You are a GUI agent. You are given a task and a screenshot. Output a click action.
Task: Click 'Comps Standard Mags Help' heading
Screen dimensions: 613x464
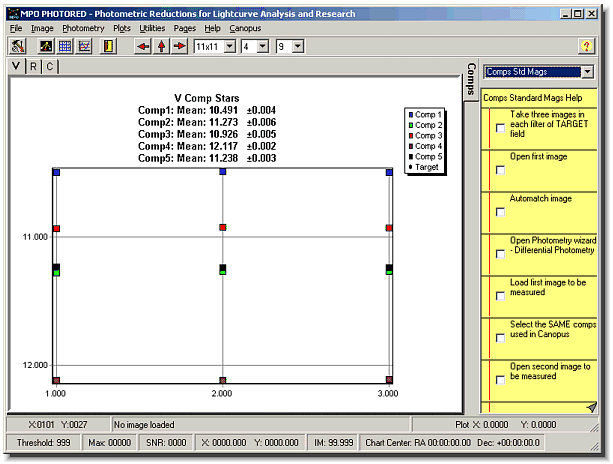point(532,98)
